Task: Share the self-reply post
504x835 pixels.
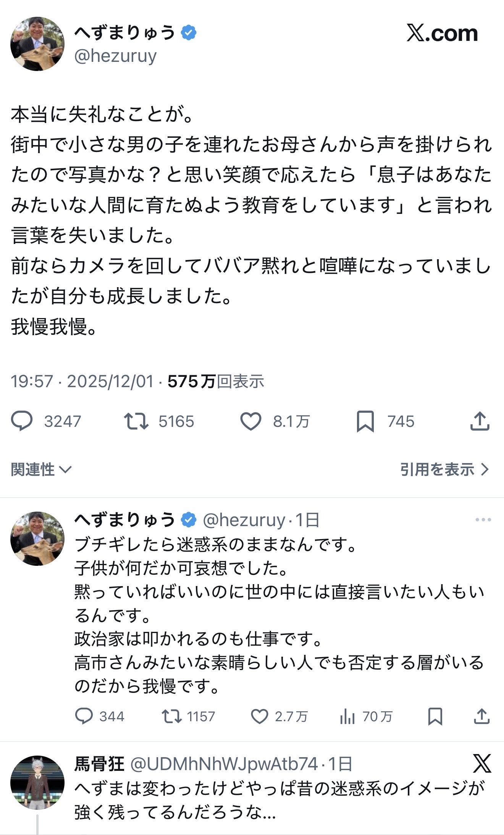Action: tap(481, 716)
